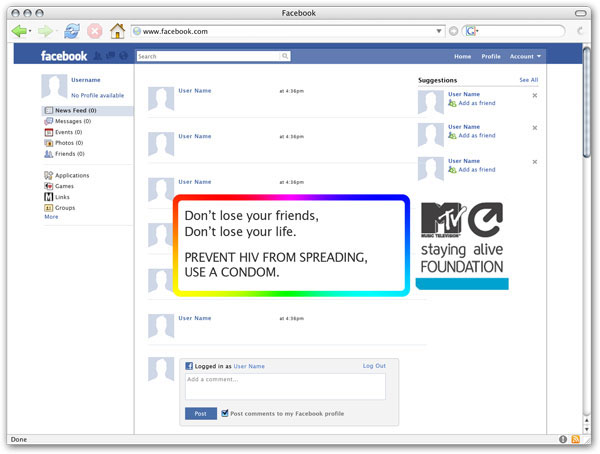Image resolution: width=600 pixels, height=454 pixels.
Task: Click the RSS feed icon in status bar
Action: [576, 439]
